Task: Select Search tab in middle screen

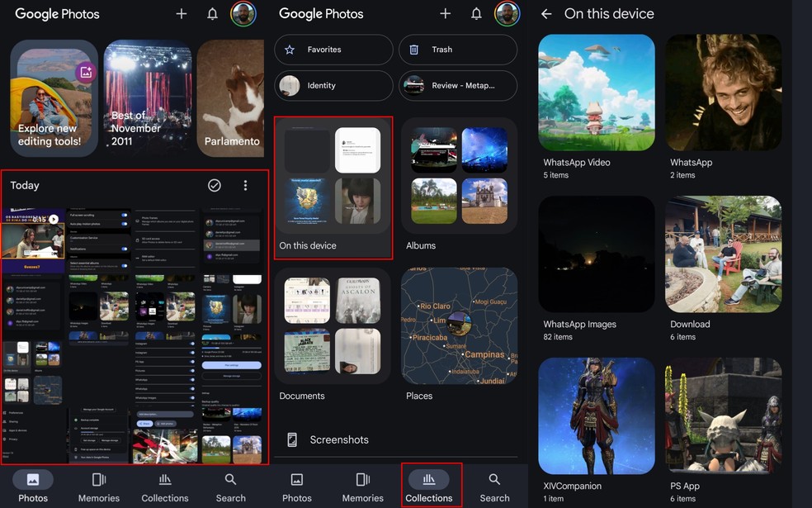Action: [x=494, y=487]
